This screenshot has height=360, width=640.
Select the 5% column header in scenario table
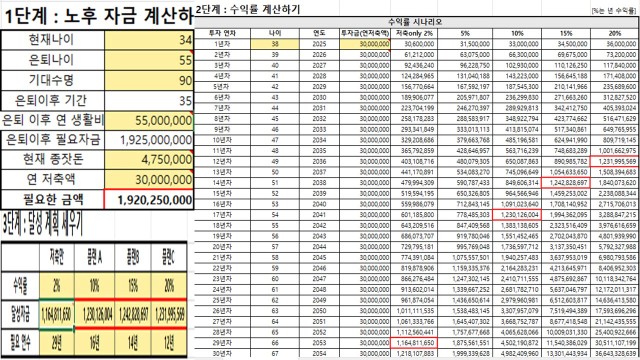pyautogui.click(x=464, y=33)
